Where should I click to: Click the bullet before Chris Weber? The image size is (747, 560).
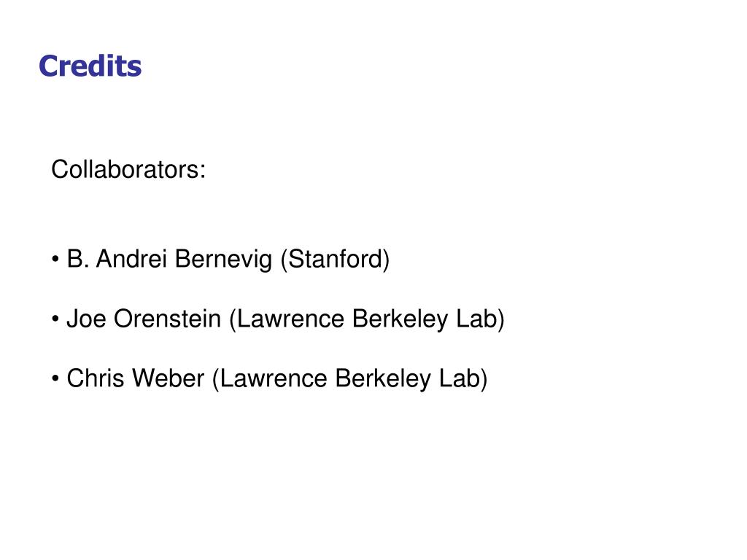click(55, 378)
